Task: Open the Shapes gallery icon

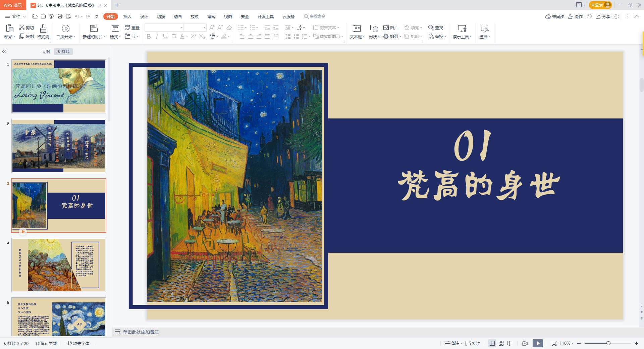Action: pos(374,29)
